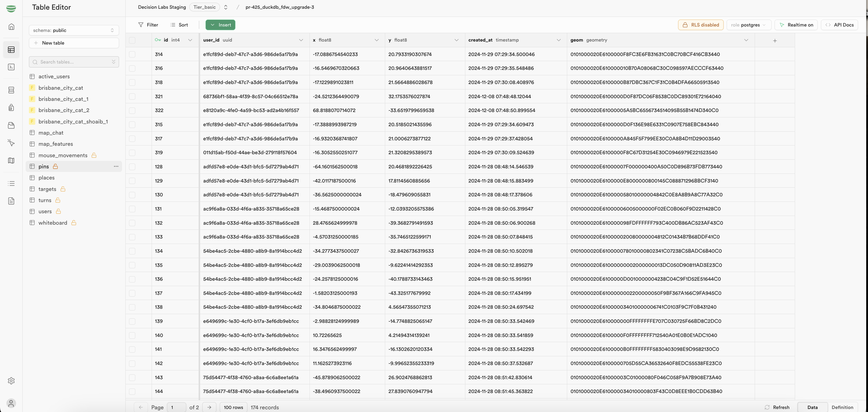868x412 pixels.
Task: Open the pins table options menu
Action: (116, 166)
